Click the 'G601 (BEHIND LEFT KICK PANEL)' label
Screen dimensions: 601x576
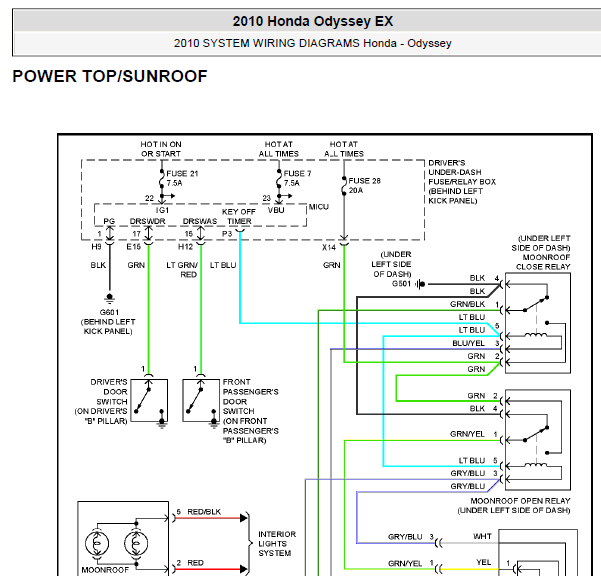(x=108, y=322)
